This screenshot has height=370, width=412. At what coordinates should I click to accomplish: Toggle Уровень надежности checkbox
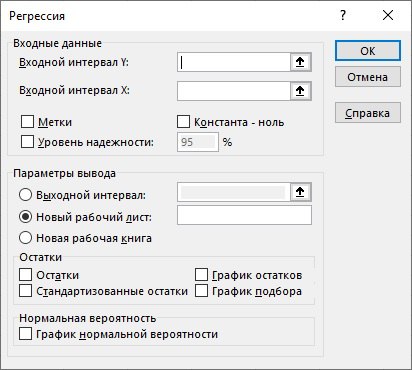point(27,141)
